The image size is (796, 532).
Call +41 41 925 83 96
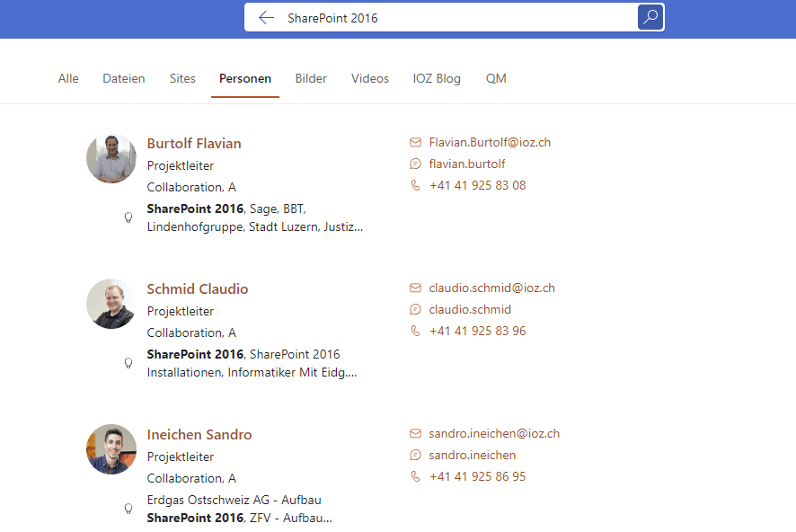pos(478,331)
